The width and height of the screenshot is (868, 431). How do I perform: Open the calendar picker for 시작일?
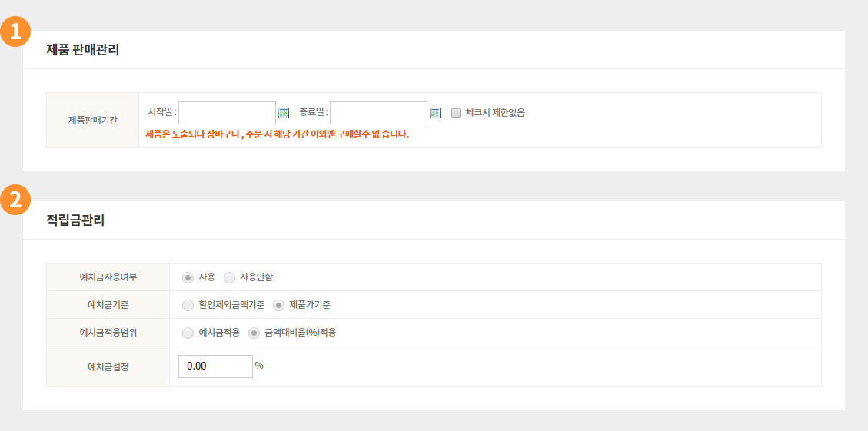284,113
